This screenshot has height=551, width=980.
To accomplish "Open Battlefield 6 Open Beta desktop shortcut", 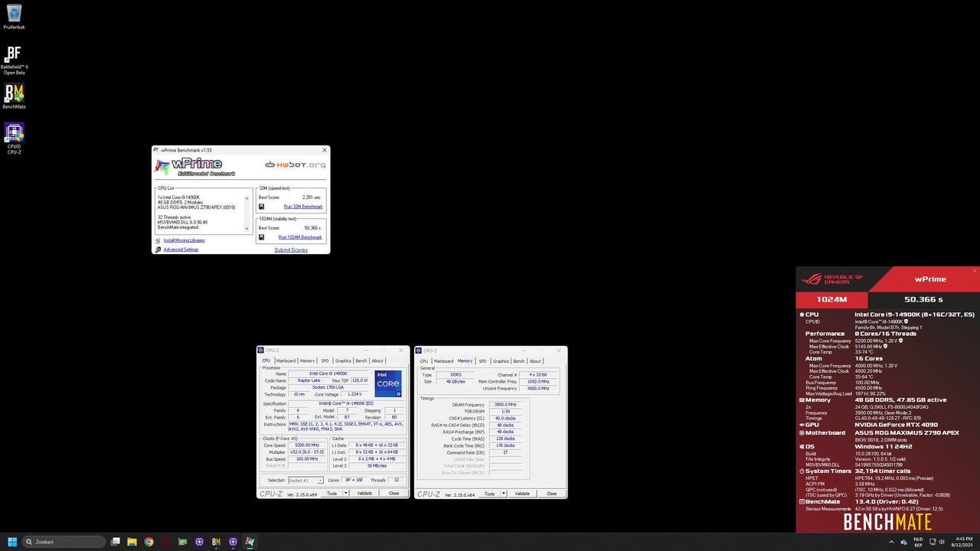I will tap(14, 60).
